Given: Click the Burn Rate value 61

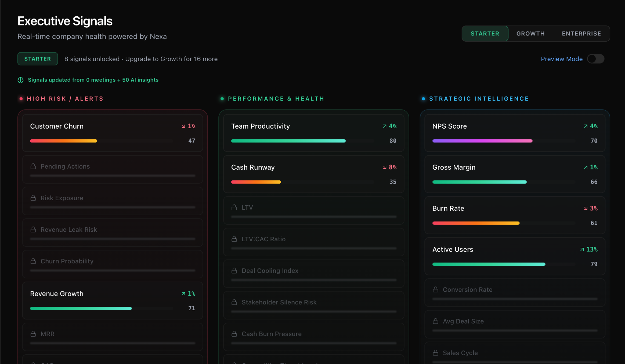Looking at the screenshot, I should point(594,223).
